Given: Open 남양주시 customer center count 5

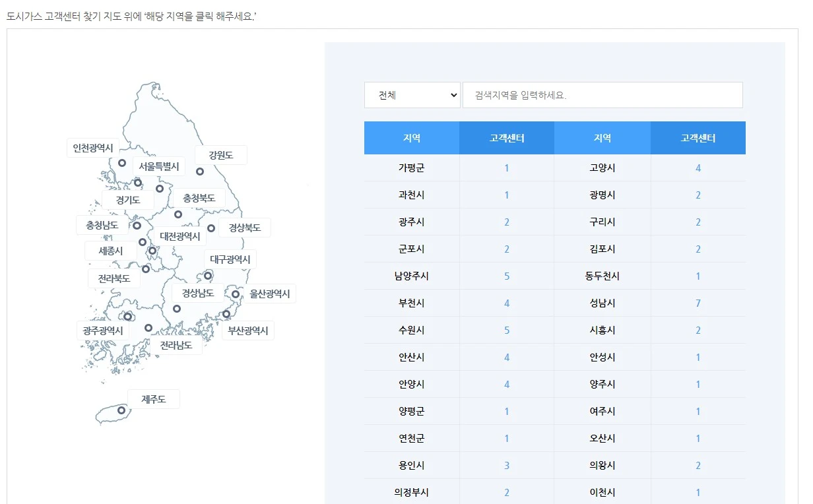Looking at the screenshot, I should [x=507, y=276].
